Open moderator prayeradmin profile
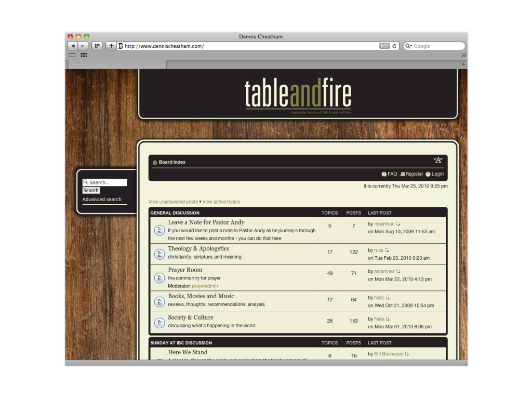Image resolution: width=532 pixels, height=399 pixels. 205,286
